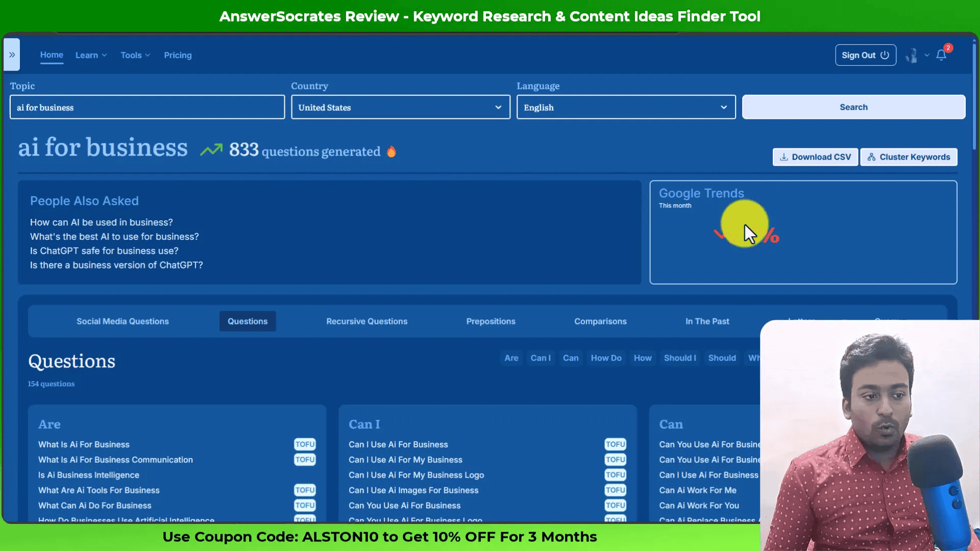Open the user profile avatar menu
980x551 pixels.
[x=912, y=55]
